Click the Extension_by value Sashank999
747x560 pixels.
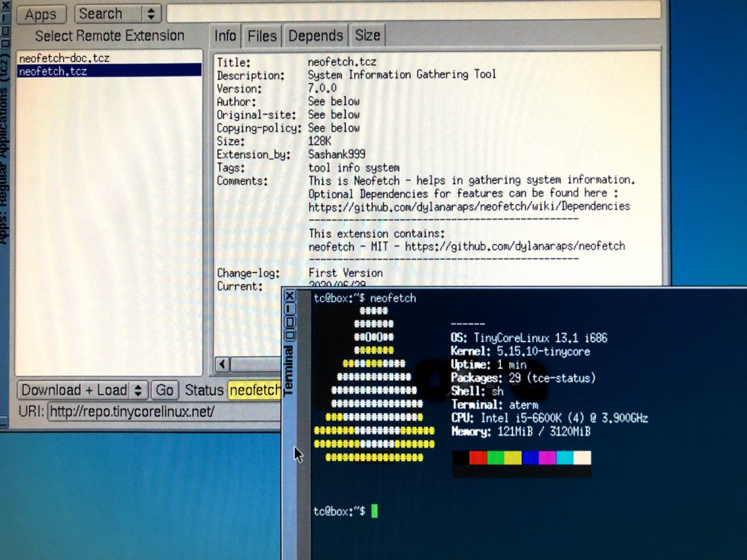point(337,154)
